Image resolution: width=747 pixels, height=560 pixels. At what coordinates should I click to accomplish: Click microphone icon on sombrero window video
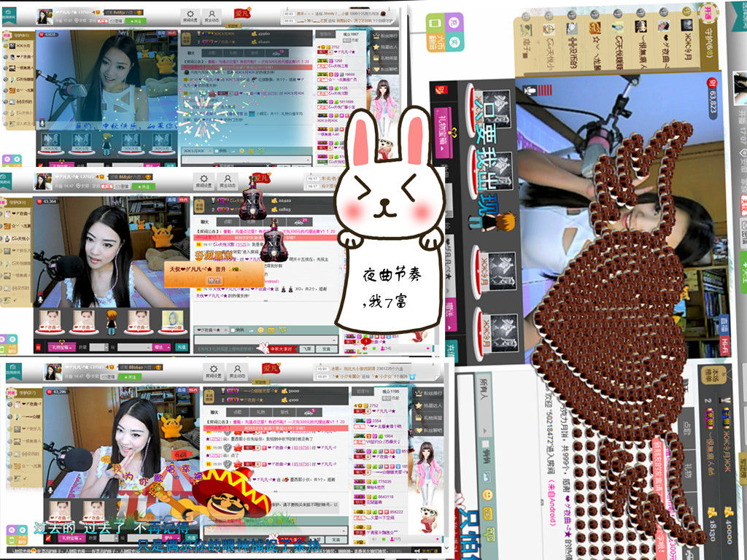(50, 490)
